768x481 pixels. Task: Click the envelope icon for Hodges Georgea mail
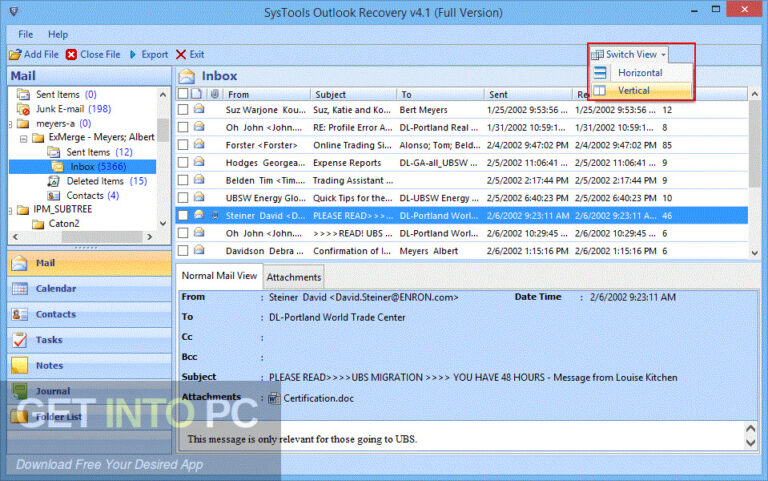[199, 162]
